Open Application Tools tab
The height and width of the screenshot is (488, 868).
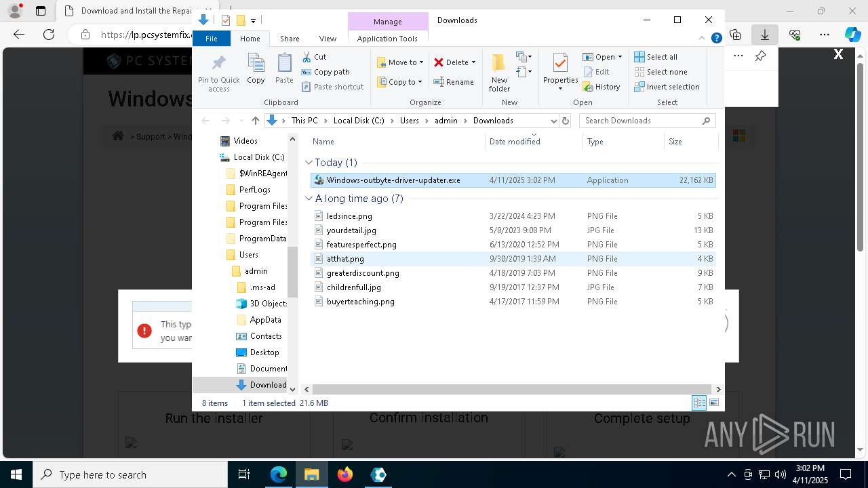coord(387,39)
